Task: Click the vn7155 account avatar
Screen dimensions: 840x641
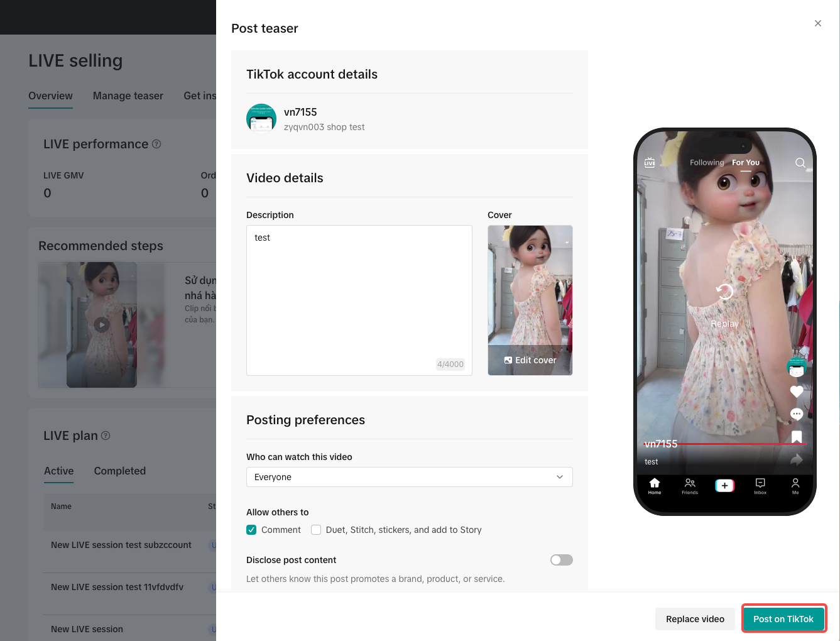Action: coord(261,119)
